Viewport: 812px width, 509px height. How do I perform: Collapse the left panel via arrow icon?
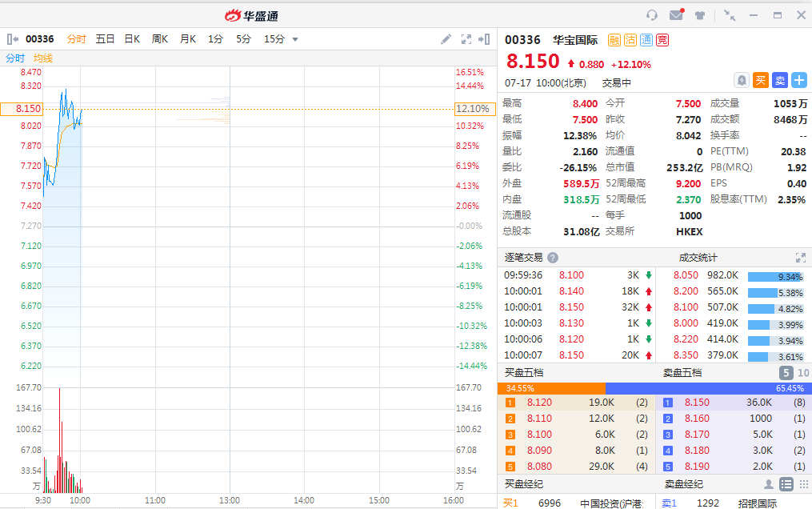[x=12, y=39]
